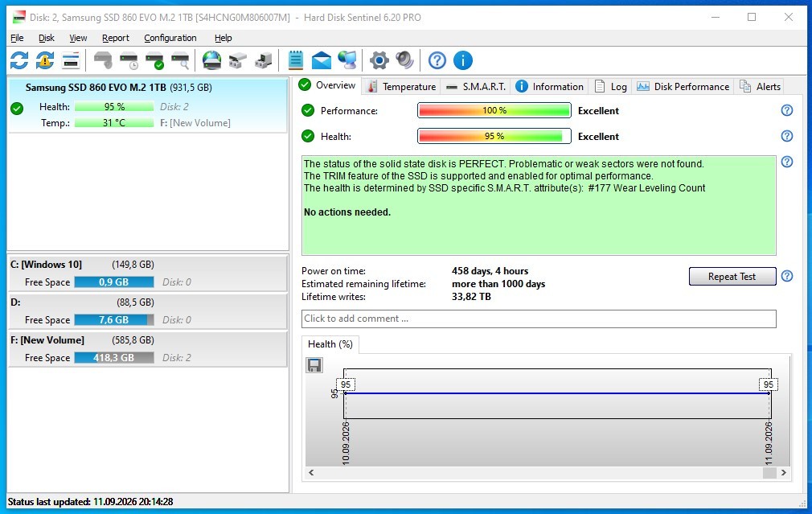The height and width of the screenshot is (514, 812).
Task: Click the 'more than 1000 days' value
Action: coord(498,284)
